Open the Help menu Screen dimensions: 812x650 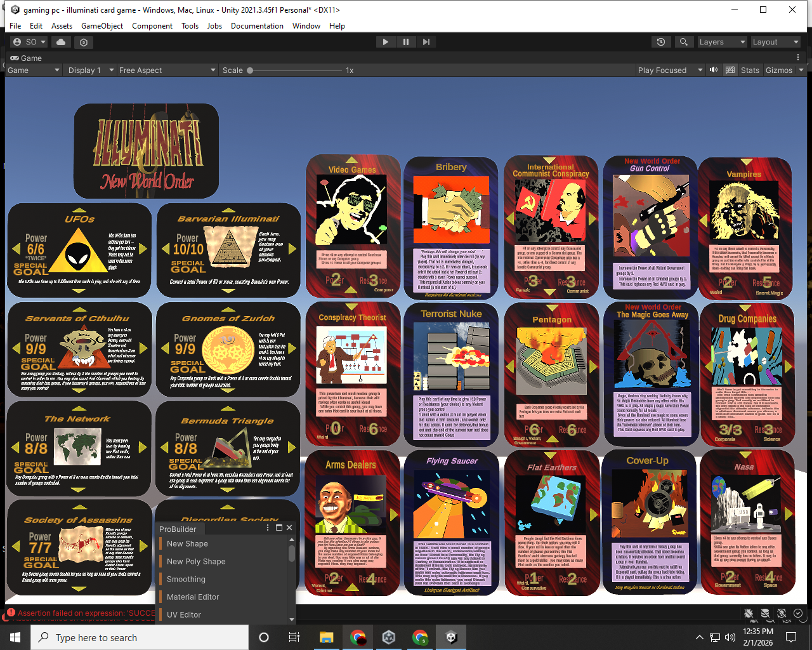click(x=337, y=26)
